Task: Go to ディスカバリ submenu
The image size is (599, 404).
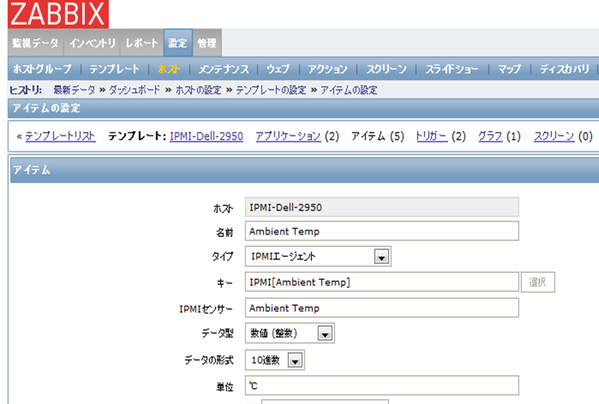Action: pos(564,69)
